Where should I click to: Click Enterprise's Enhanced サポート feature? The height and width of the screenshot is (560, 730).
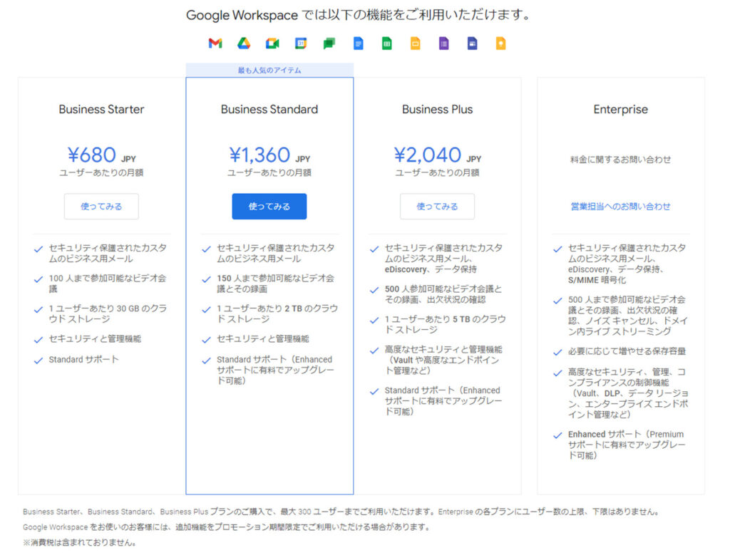[627, 445]
